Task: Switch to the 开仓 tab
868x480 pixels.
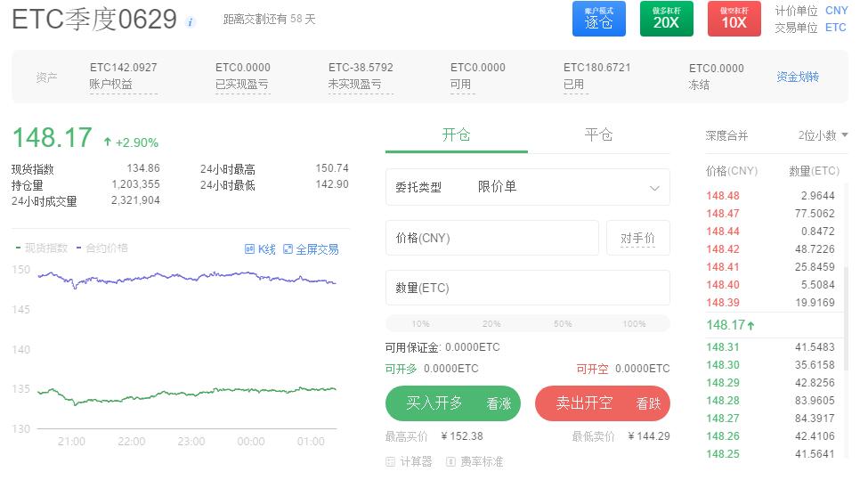Action: 456,134
